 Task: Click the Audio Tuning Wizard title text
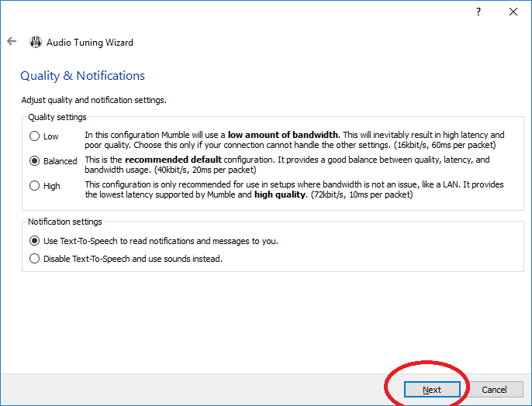pyautogui.click(x=90, y=43)
